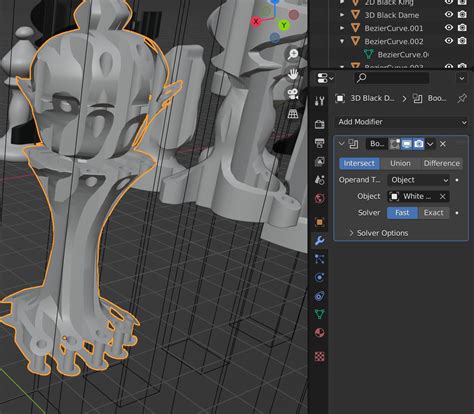Click the mesh icon of BezierCurve.002

(355, 41)
